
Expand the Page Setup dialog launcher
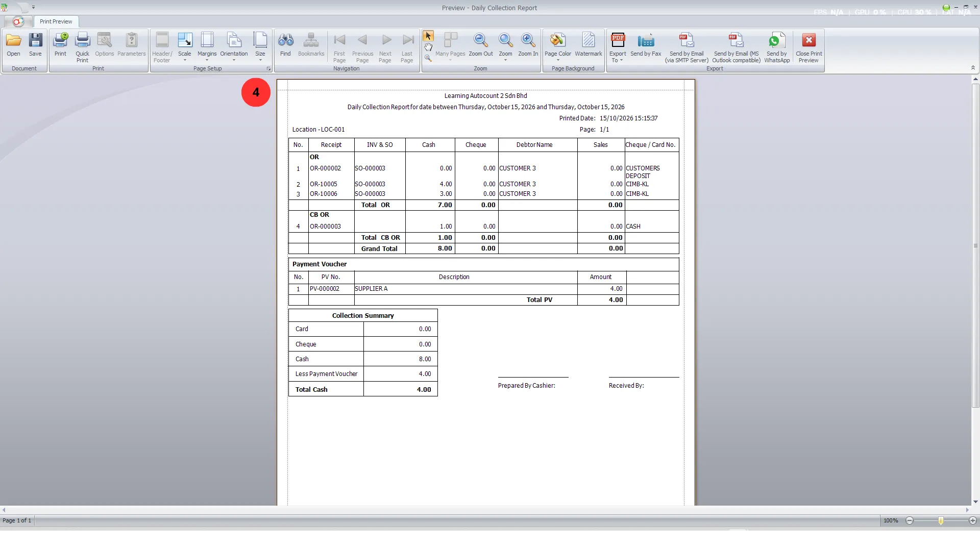pos(268,68)
